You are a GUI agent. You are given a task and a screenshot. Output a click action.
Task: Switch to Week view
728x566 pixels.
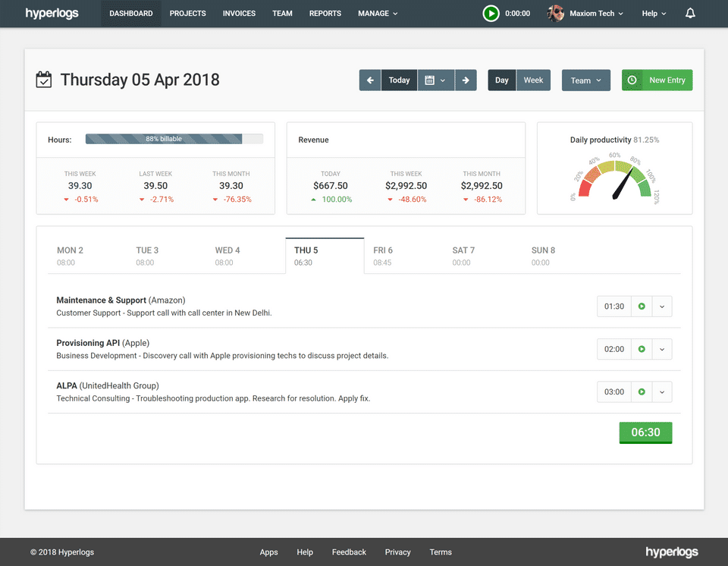click(533, 80)
